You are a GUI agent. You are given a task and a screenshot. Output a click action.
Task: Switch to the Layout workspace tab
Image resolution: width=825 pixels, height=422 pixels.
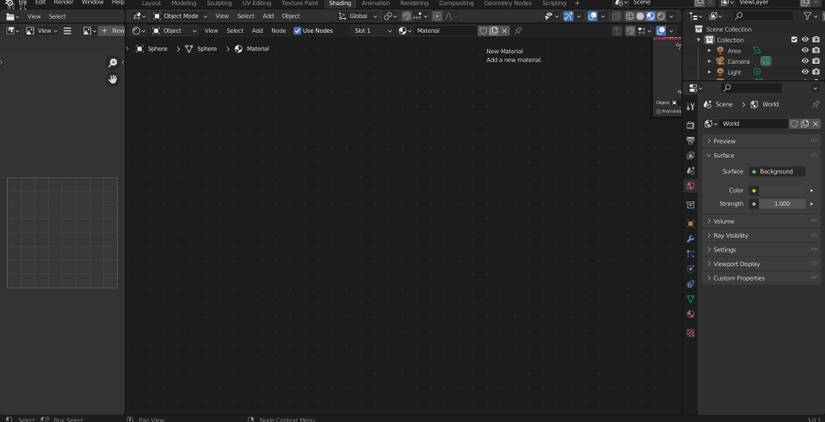151,3
